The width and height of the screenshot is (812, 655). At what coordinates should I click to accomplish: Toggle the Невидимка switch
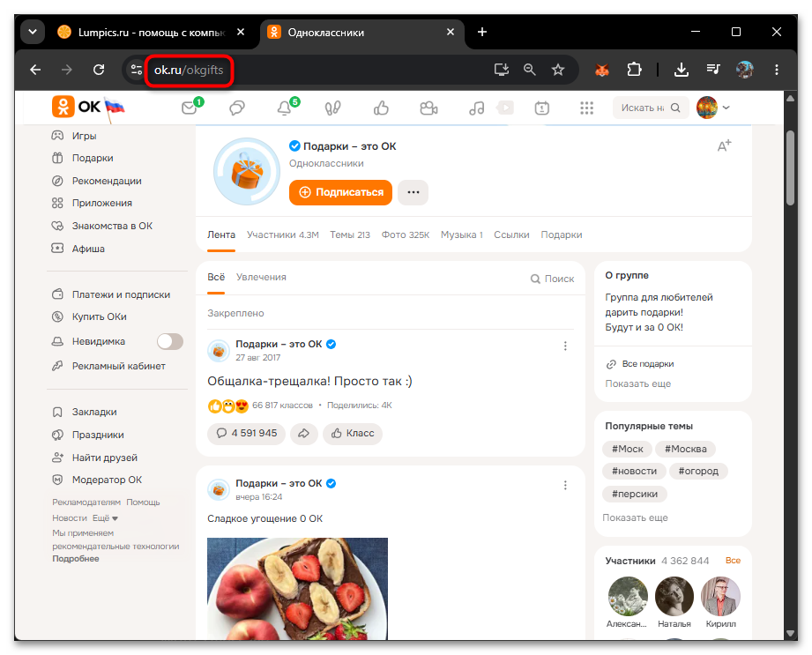click(170, 342)
